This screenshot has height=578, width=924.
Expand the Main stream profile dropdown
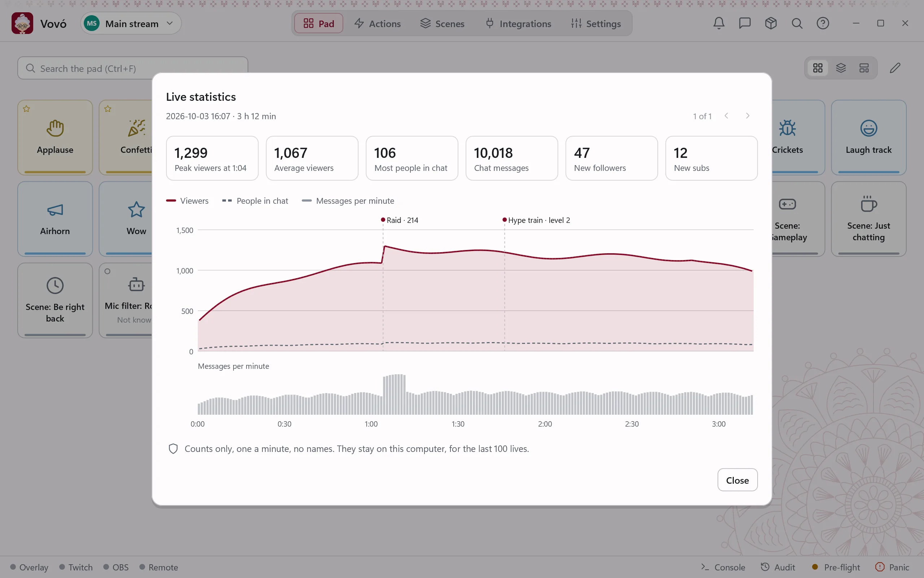point(131,23)
